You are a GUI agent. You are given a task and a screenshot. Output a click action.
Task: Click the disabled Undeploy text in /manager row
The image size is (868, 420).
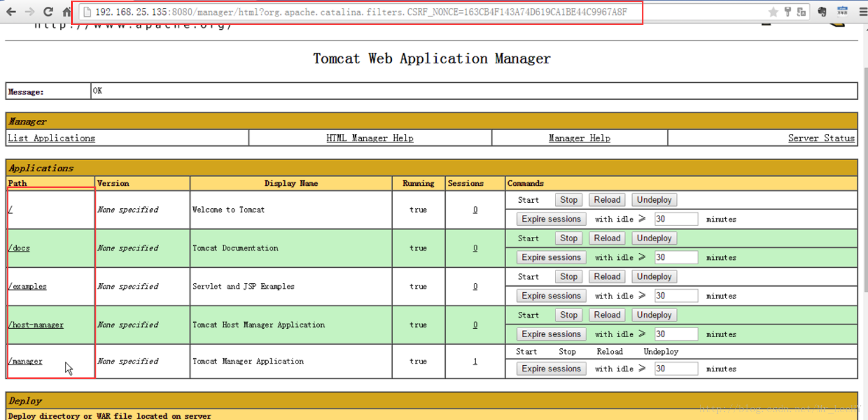coord(661,352)
